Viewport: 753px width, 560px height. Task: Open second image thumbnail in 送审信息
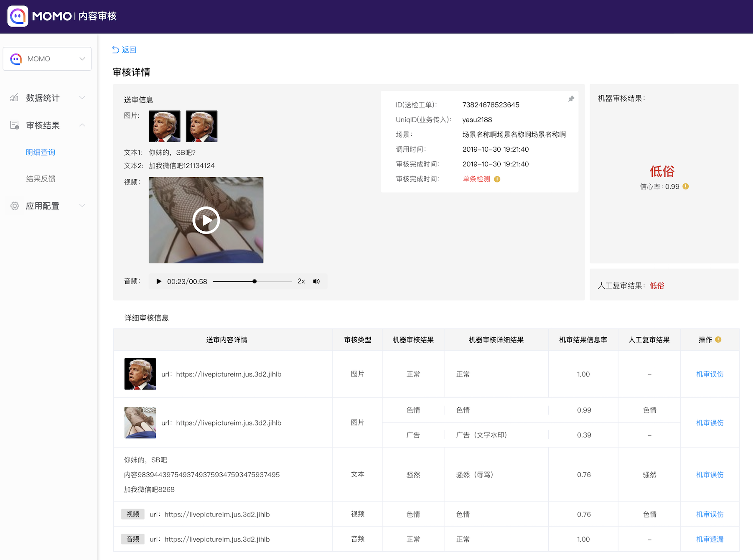tap(201, 126)
